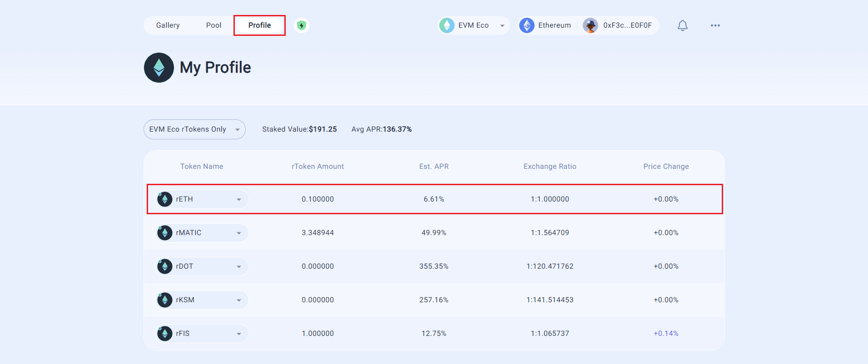Click the Ethereum network logo icon

coord(527,25)
